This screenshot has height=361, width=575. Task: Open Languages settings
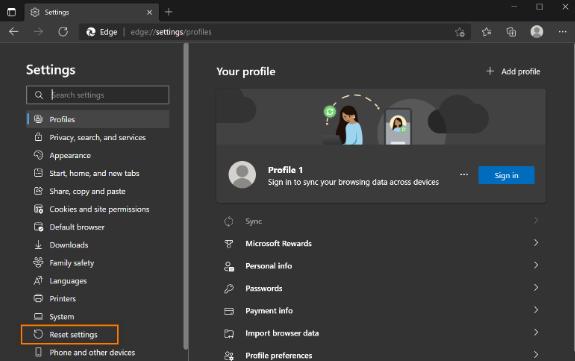(x=98, y=281)
